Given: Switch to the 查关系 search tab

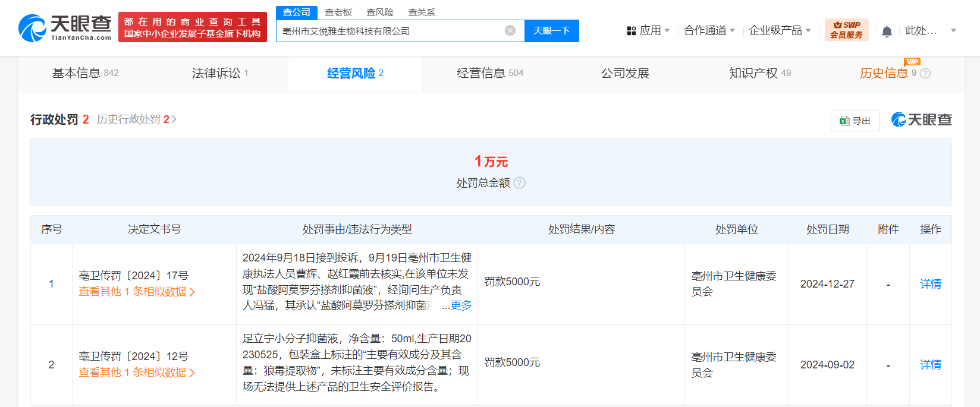Looking at the screenshot, I should tap(422, 12).
